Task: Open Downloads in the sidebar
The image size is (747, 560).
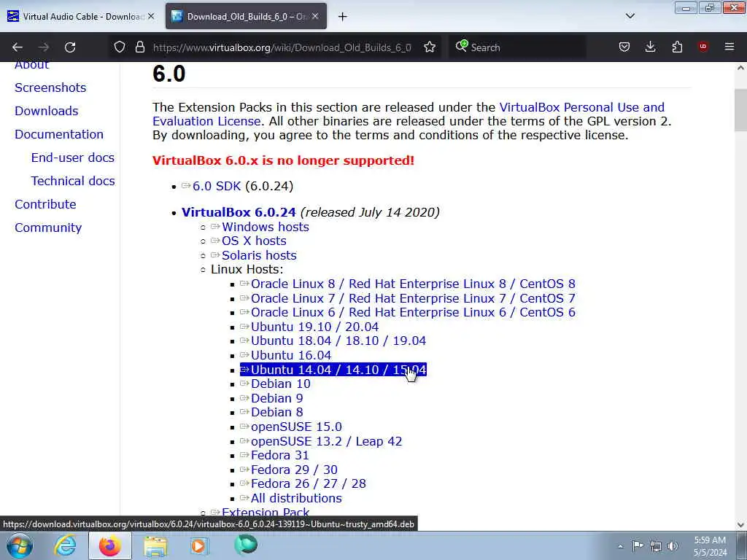Action: 47,111
